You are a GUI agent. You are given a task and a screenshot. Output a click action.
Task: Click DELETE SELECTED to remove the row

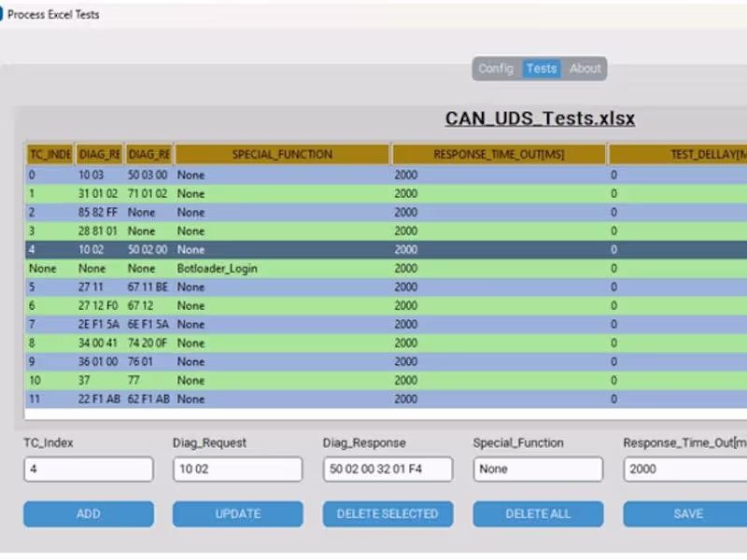[x=387, y=513]
